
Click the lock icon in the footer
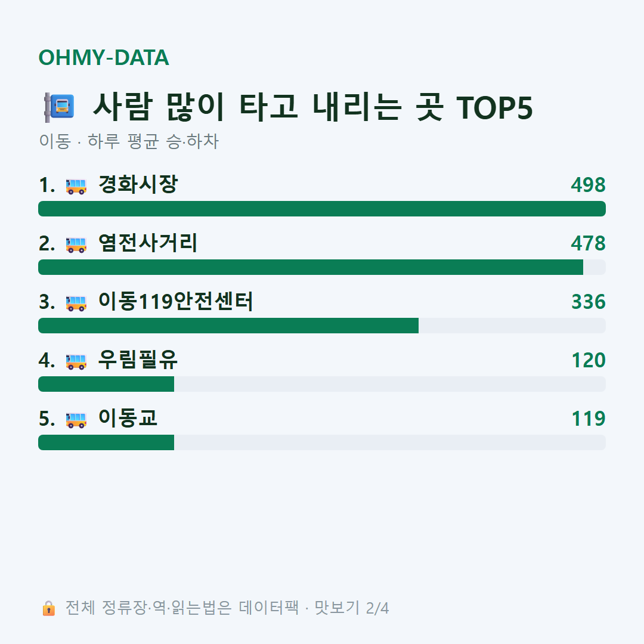coord(48,608)
